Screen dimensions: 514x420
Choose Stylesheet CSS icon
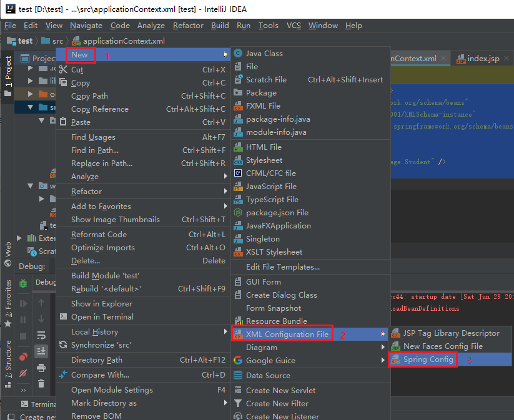[238, 160]
